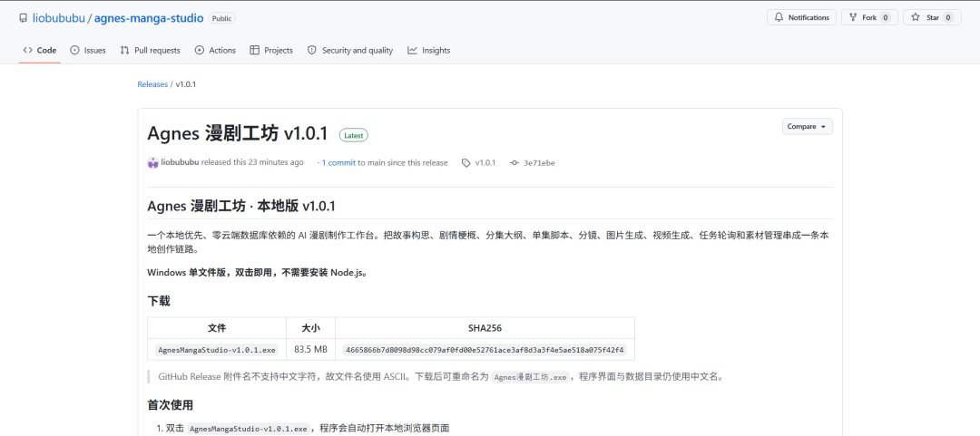Click the star count badge 0

[947, 17]
